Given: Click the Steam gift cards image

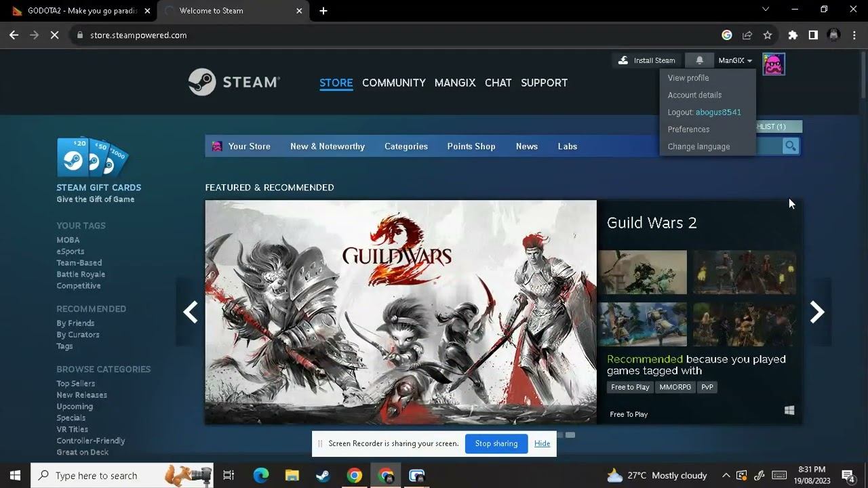Looking at the screenshot, I should pyautogui.click(x=92, y=157).
